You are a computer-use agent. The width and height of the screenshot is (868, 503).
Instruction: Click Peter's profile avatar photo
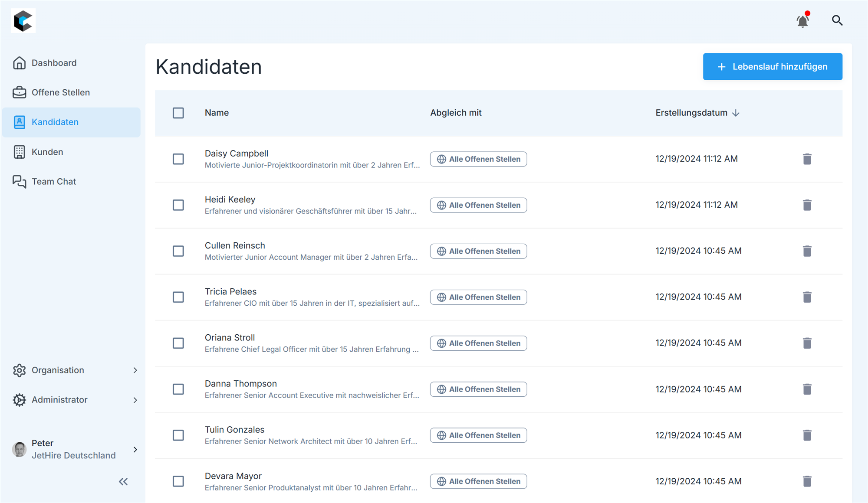click(x=20, y=449)
